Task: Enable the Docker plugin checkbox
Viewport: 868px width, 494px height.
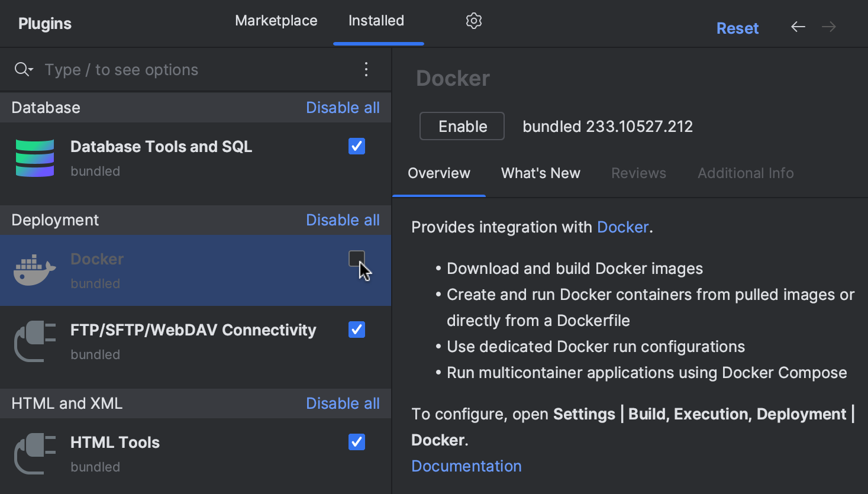Action: click(x=356, y=259)
